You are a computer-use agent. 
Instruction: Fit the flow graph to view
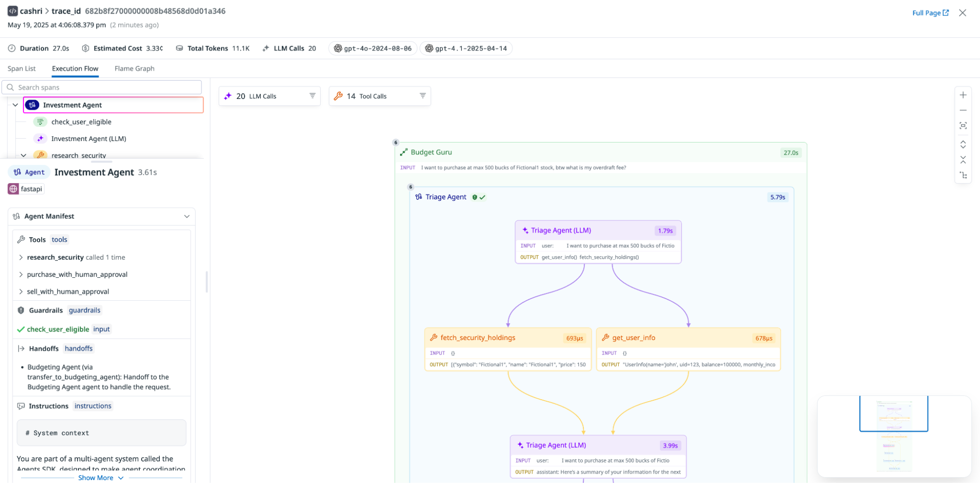click(963, 126)
